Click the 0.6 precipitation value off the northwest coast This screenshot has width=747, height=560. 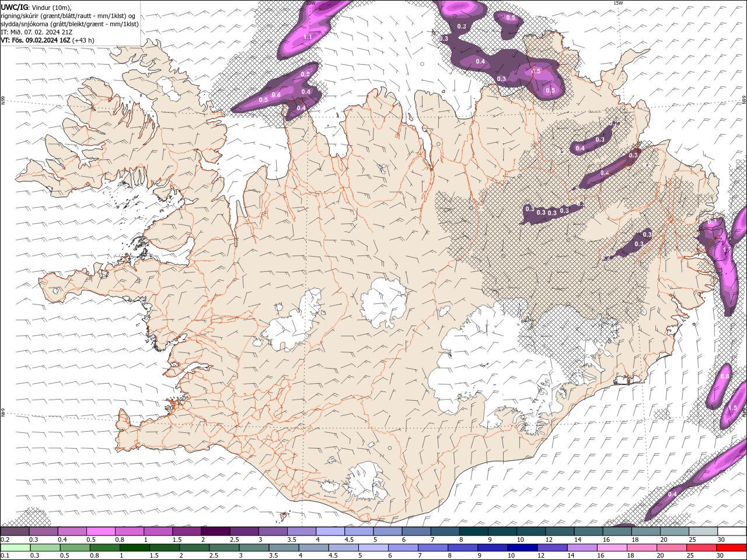click(x=277, y=94)
